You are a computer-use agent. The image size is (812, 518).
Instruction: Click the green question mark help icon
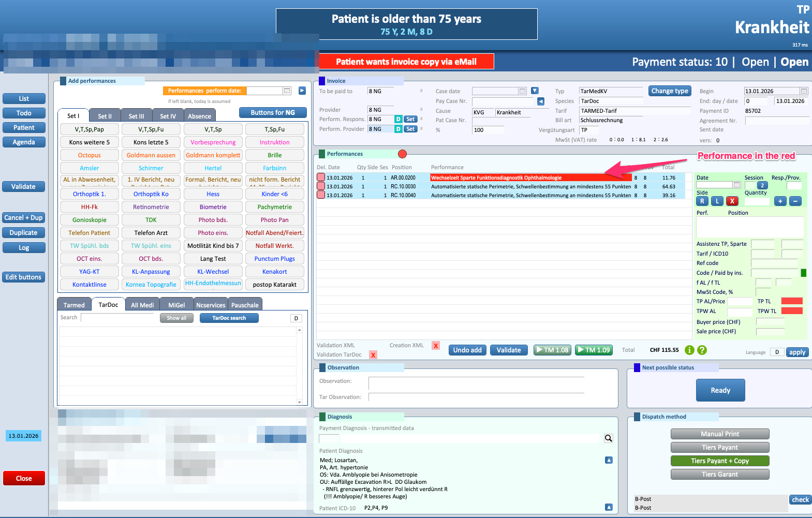[x=702, y=350]
